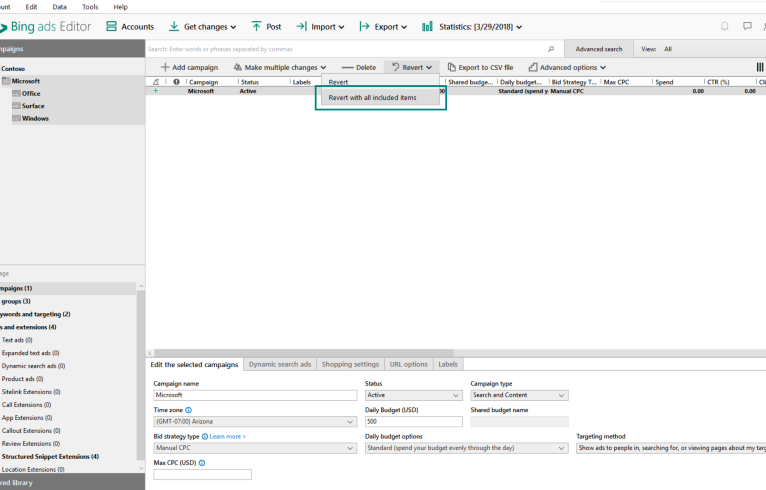Viewport: 766px width, 490px height.
Task: Open the Time zone combo box
Action: point(255,422)
